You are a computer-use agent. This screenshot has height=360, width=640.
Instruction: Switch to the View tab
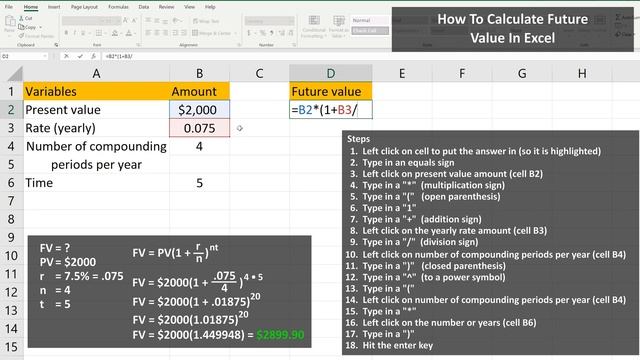[x=189, y=7]
